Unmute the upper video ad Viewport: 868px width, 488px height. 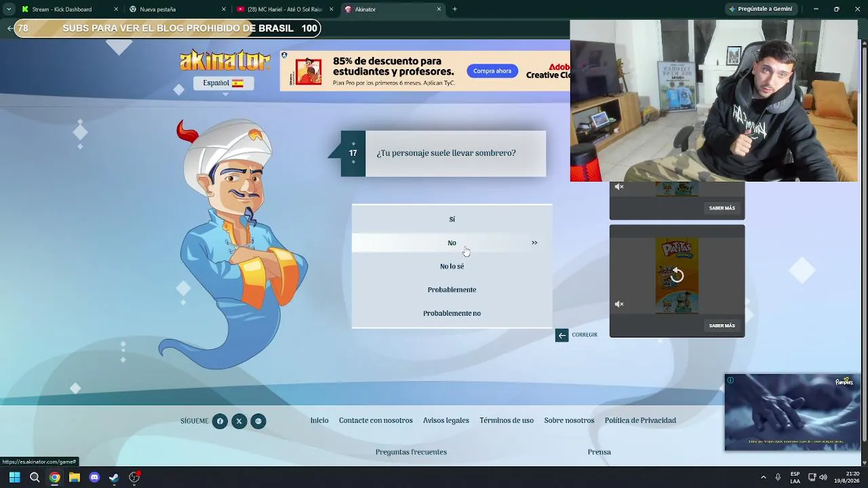pos(619,187)
